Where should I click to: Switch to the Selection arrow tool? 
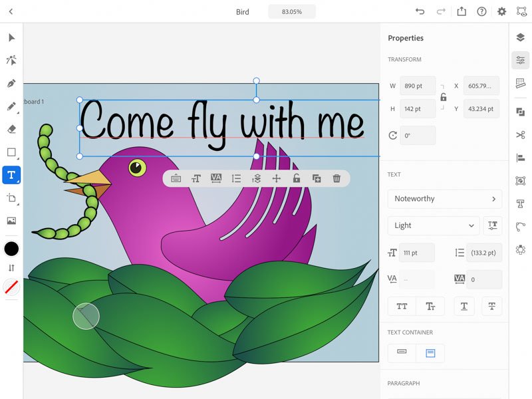[x=11, y=38]
